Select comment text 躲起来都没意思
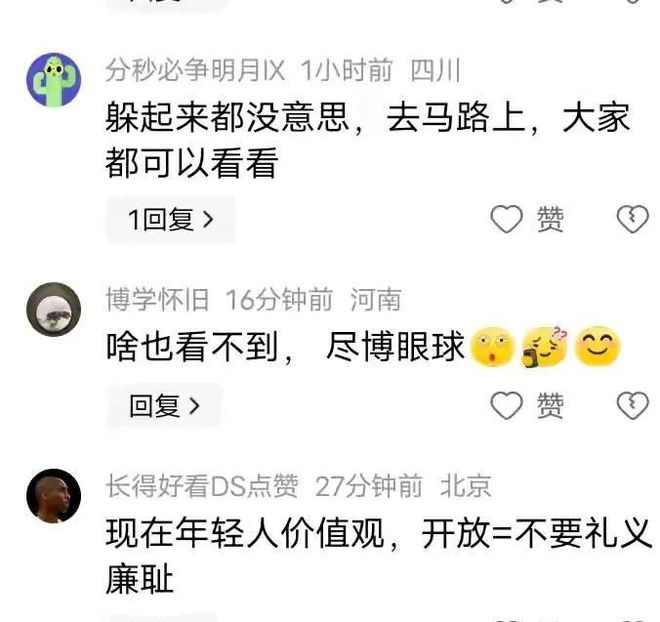 click(227, 117)
